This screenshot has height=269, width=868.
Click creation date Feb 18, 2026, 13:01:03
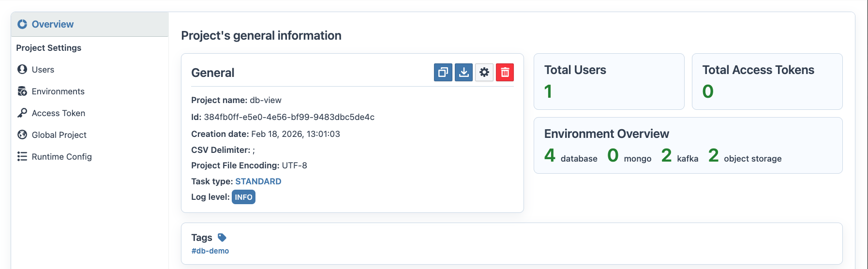pos(296,134)
